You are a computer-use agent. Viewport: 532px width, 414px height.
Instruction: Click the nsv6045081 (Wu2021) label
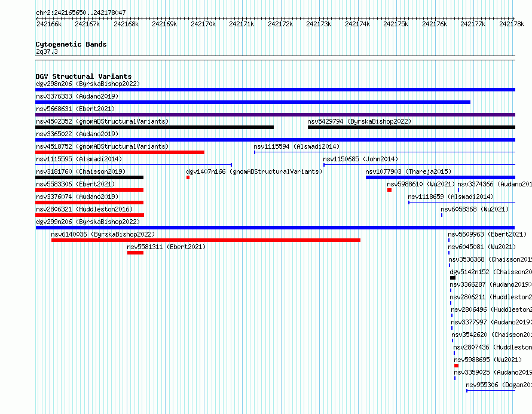point(482,247)
